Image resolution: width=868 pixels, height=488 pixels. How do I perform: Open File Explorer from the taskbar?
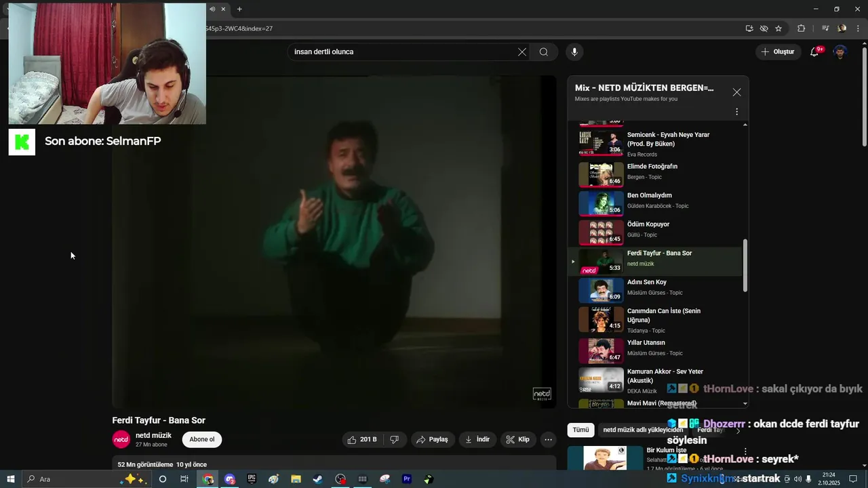coord(296,479)
